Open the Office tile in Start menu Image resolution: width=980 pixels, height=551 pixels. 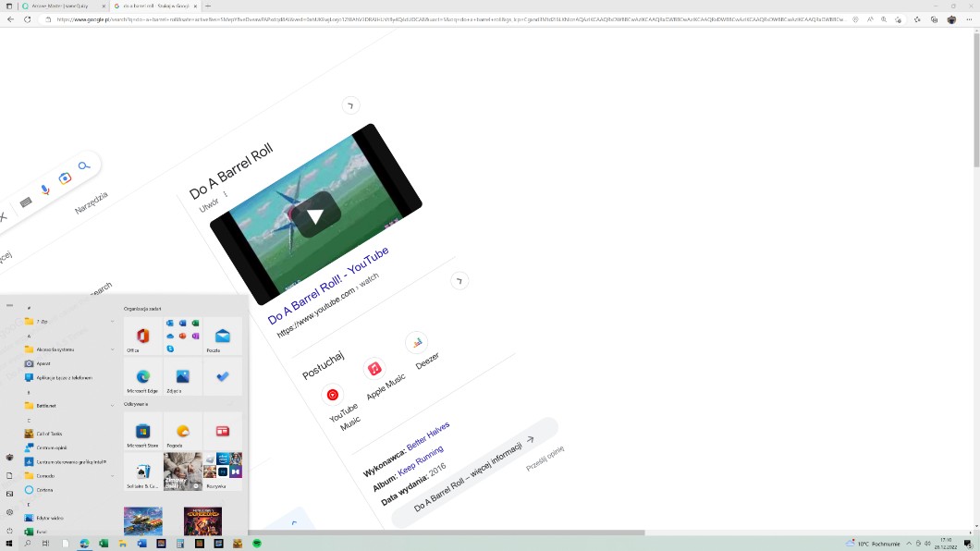point(143,337)
